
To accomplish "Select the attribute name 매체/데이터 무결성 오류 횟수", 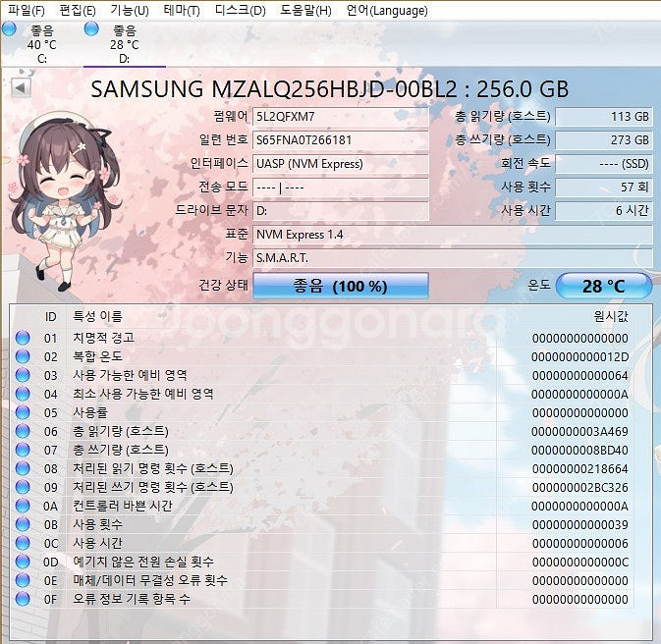I will [150, 580].
